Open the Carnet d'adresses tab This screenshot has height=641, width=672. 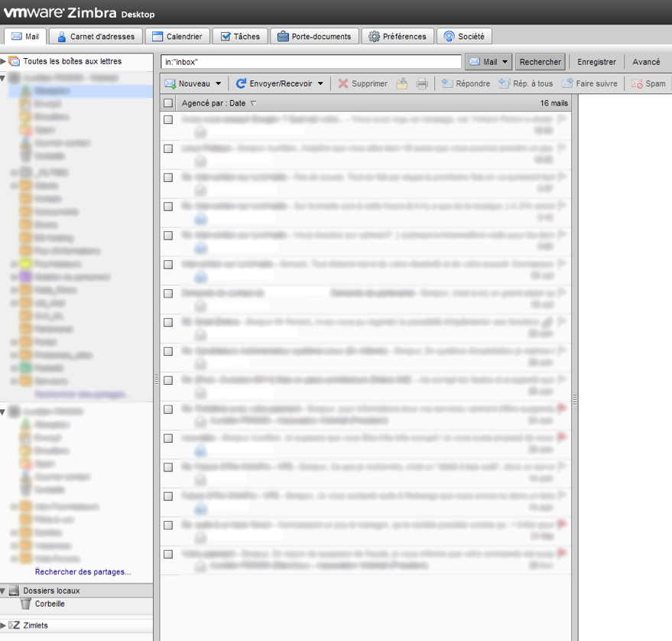pos(96,37)
